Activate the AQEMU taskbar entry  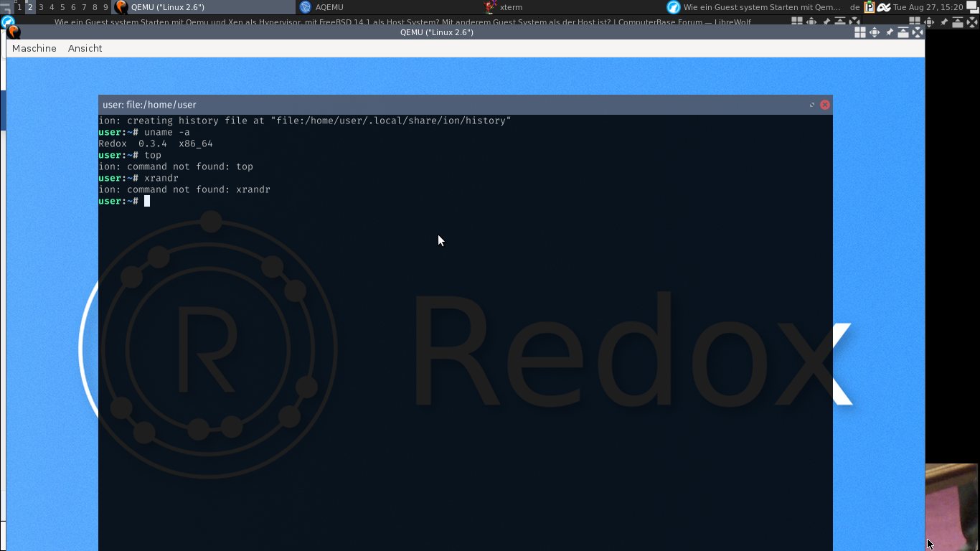(388, 7)
